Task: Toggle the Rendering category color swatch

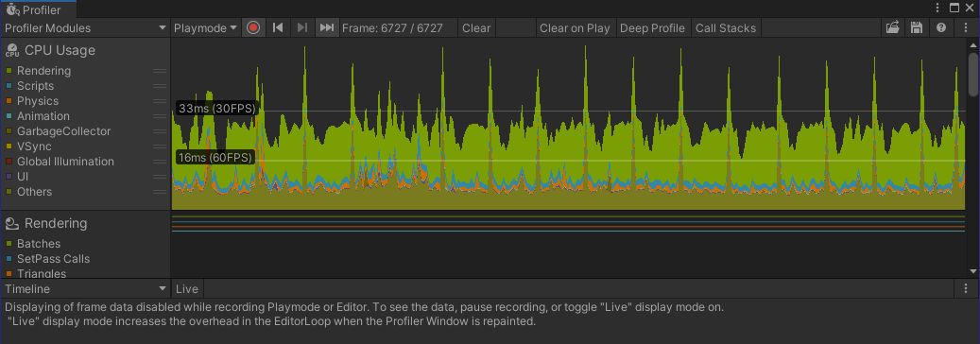Action: click(9, 71)
